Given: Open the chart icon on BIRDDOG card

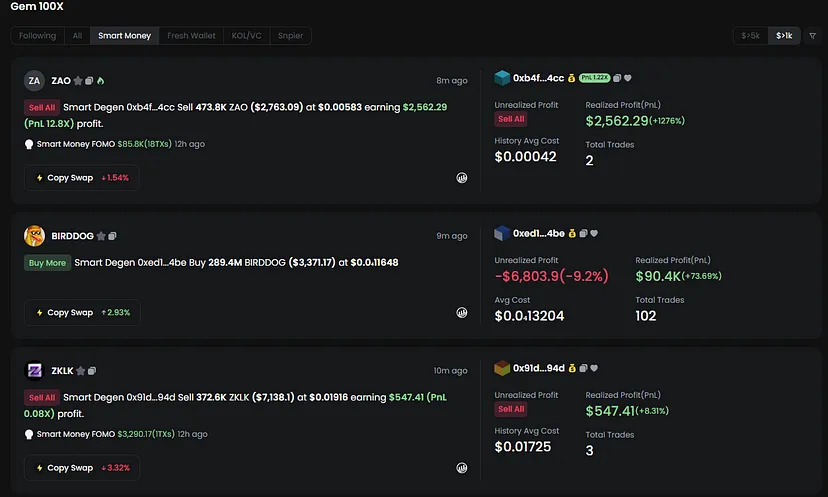Looking at the screenshot, I should coord(462,312).
